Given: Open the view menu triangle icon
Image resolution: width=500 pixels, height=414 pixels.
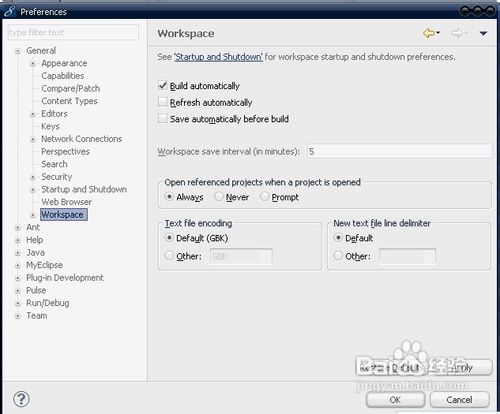Looking at the screenshot, I should point(483,33).
